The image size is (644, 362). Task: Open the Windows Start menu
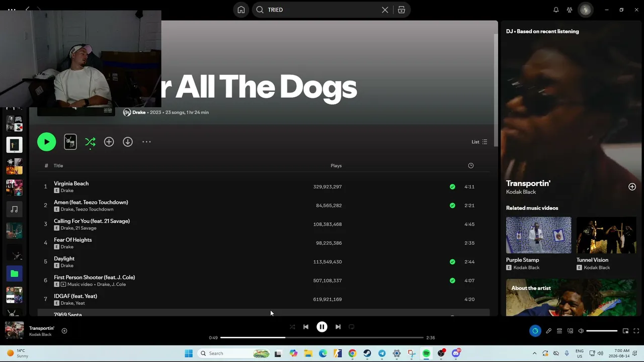(189, 353)
